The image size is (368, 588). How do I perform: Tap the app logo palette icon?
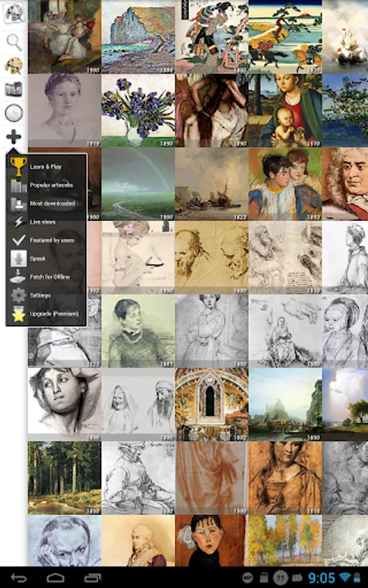point(14,12)
